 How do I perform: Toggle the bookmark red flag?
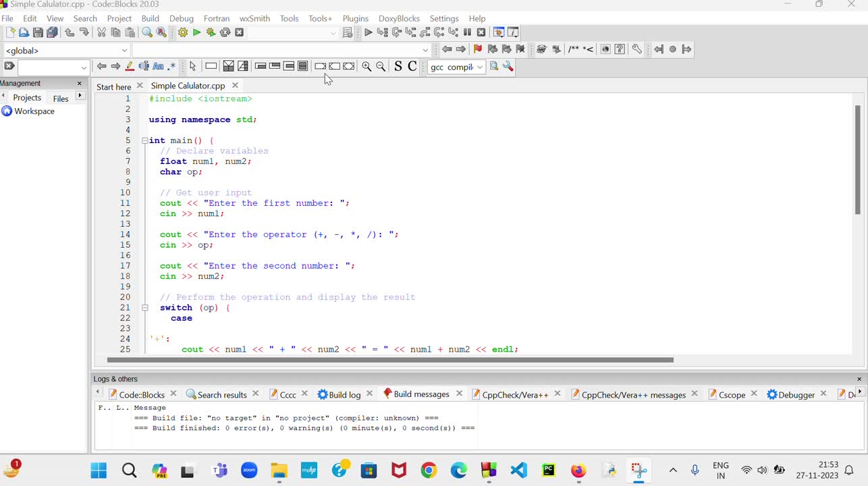(478, 49)
